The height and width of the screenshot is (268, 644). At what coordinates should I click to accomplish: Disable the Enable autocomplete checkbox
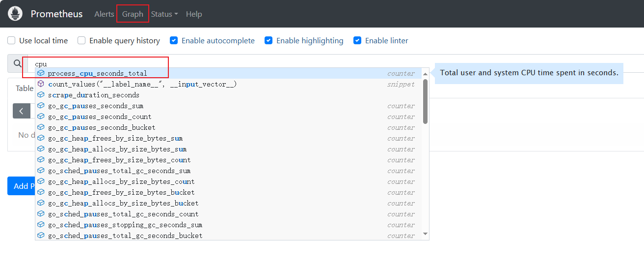173,40
